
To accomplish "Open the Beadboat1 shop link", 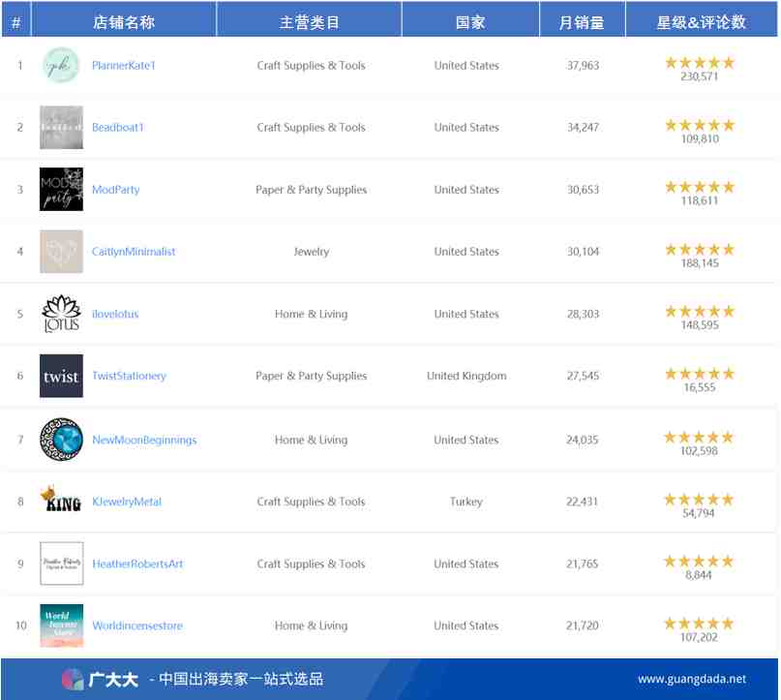I will click(x=117, y=128).
